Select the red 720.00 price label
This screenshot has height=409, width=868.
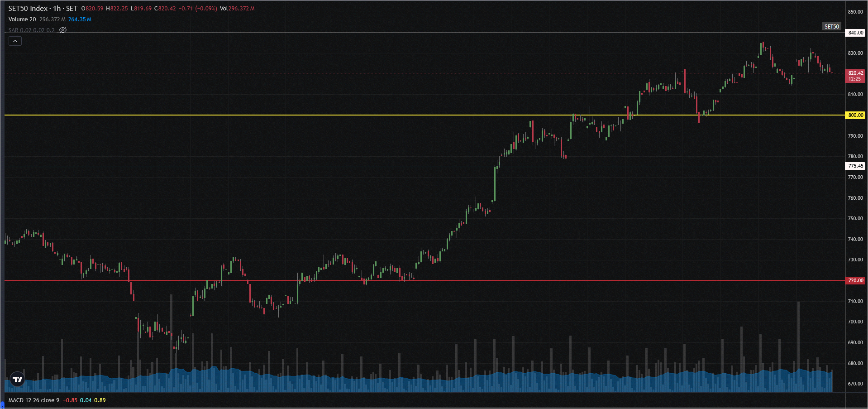[855, 280]
